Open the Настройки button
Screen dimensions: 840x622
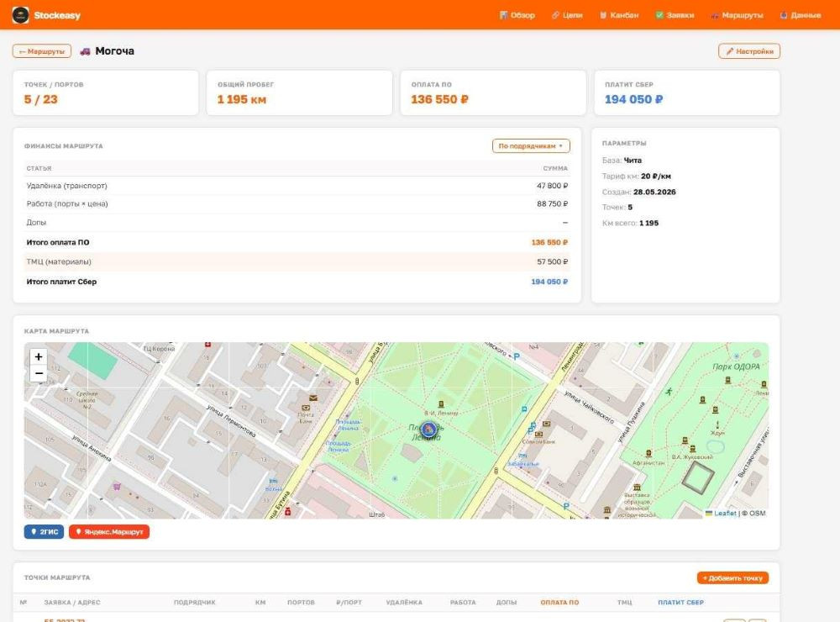click(x=749, y=51)
